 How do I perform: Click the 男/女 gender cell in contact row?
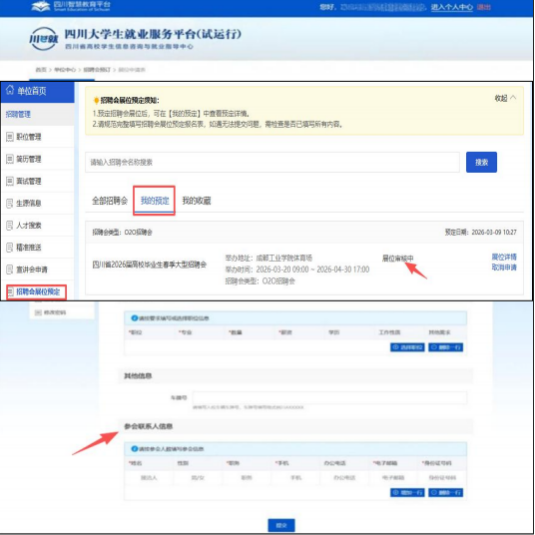click(198, 478)
